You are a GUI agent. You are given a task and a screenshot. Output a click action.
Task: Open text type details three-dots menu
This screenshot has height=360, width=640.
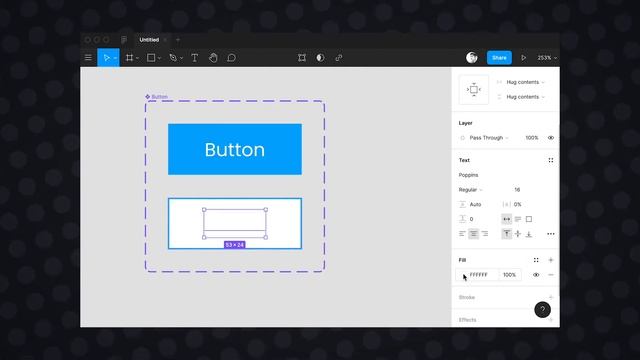551,234
